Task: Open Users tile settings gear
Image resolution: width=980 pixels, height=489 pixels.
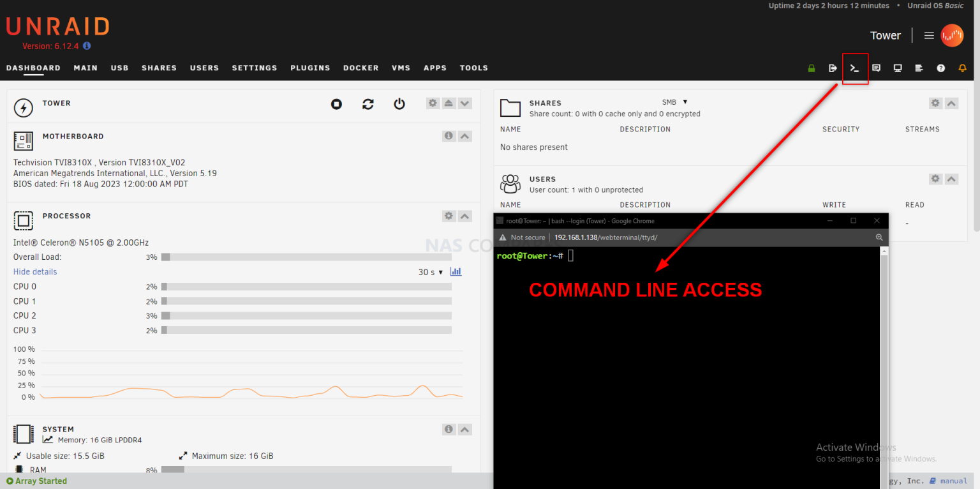Action: 935,179
